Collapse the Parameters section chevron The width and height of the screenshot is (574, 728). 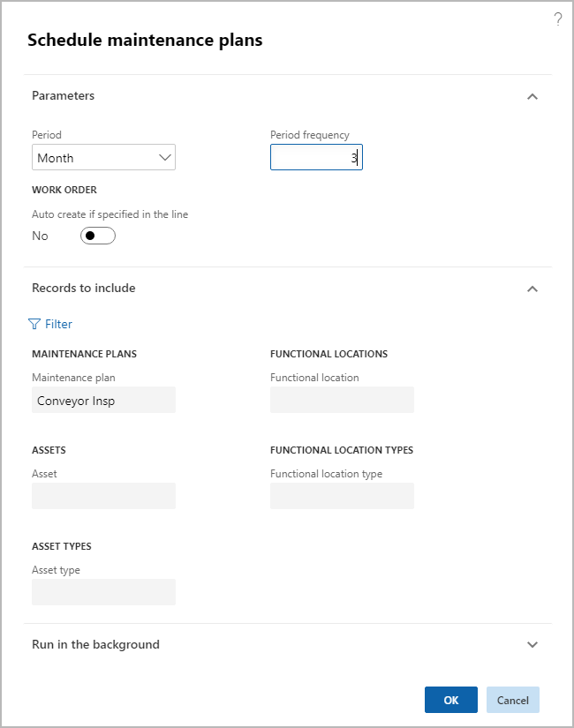point(532,96)
